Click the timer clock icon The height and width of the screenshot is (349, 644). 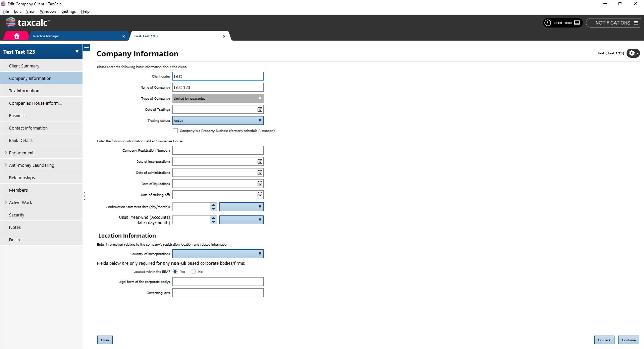coord(548,23)
